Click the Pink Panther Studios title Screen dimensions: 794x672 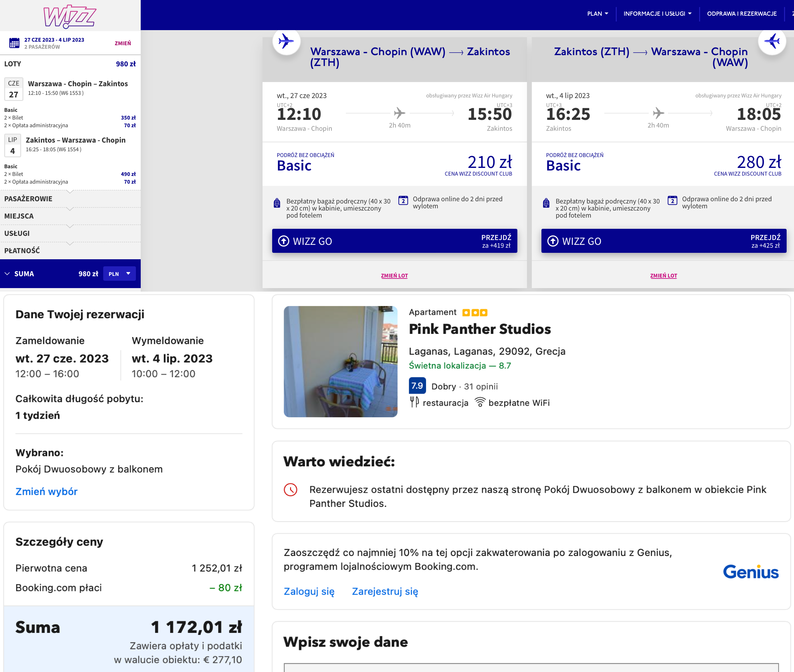480,329
